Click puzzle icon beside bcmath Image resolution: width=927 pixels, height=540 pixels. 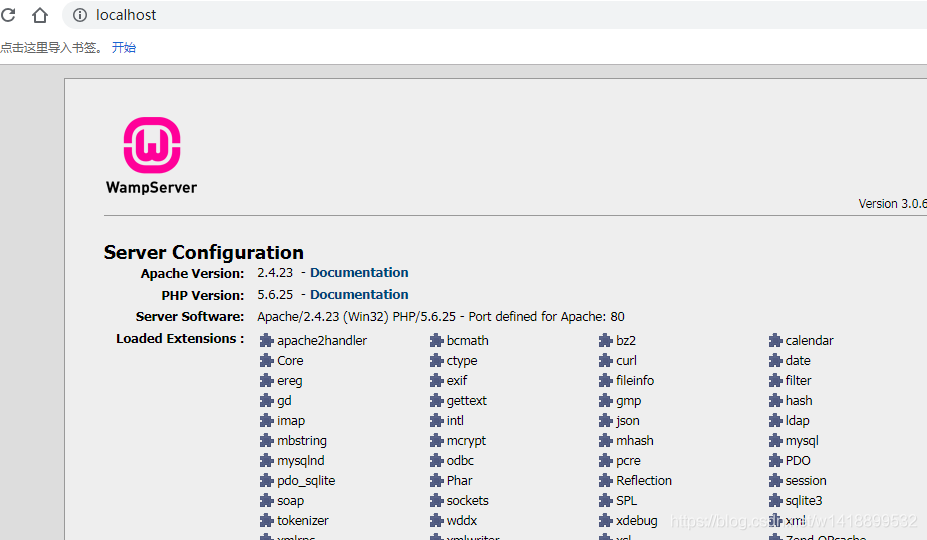point(436,341)
